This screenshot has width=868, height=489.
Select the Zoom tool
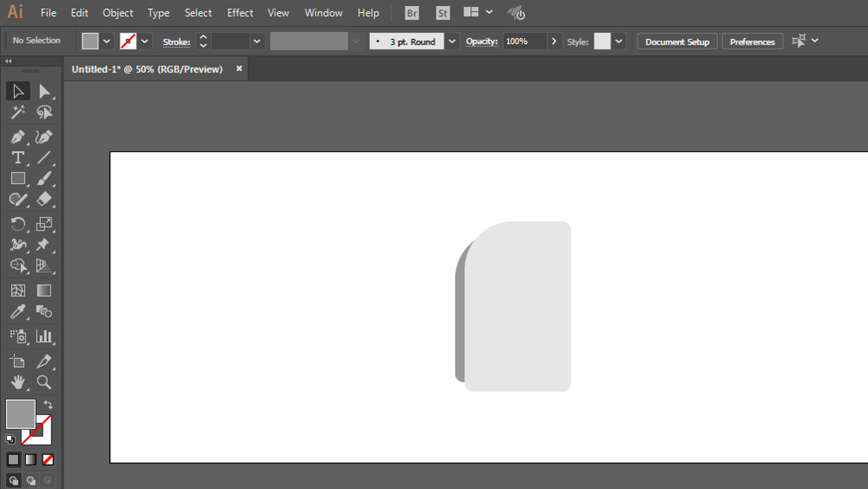43,382
